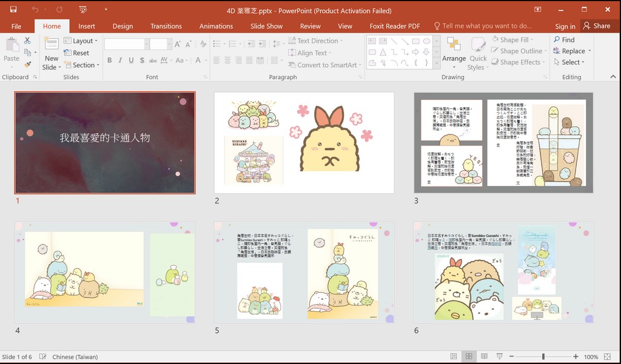Select the rectangle shape in shapes gallery
The width and height of the screenshot is (621, 364).
point(415,41)
